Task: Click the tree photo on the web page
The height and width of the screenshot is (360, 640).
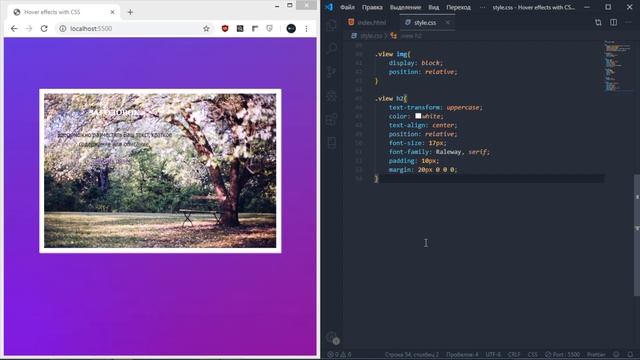Action: coord(160,170)
